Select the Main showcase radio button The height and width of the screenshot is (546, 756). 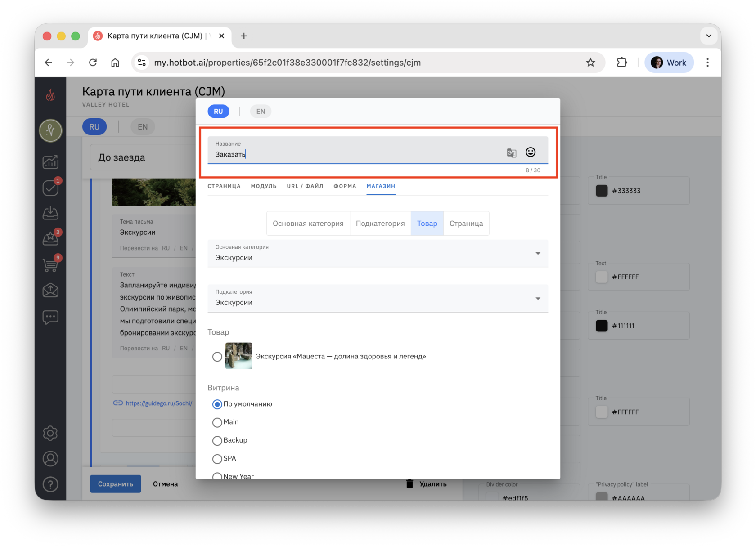(x=217, y=422)
